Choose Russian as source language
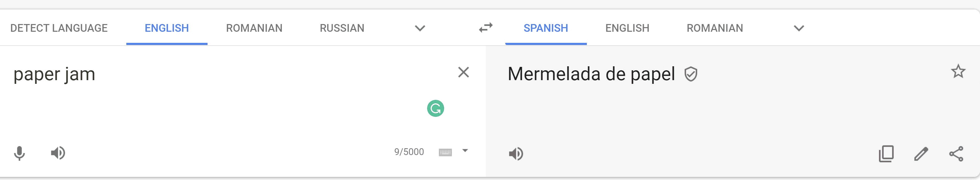The width and height of the screenshot is (980, 180). pos(342,28)
